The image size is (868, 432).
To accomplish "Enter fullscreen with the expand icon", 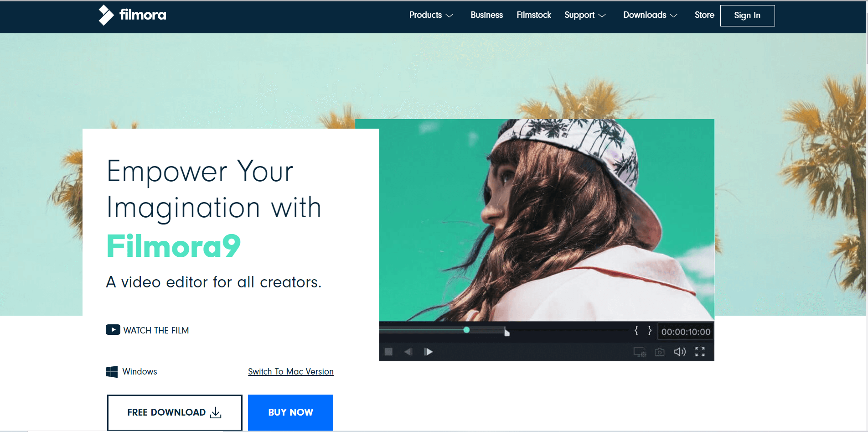I will click(700, 352).
